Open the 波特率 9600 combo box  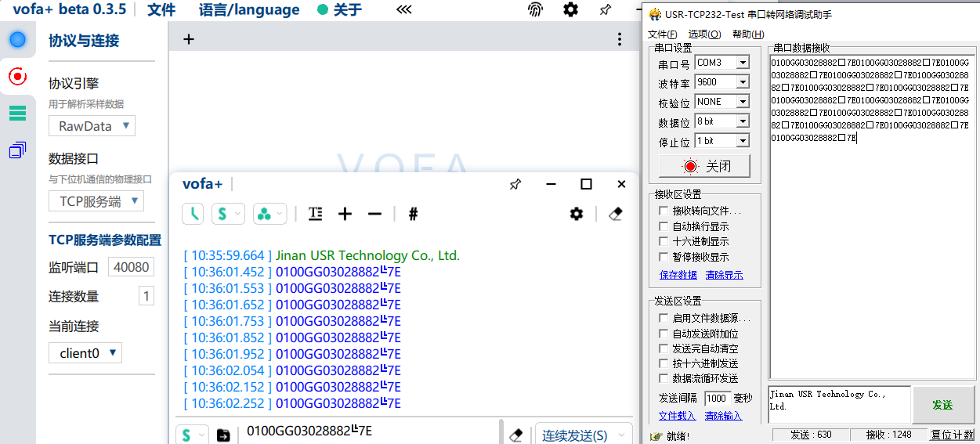click(721, 82)
